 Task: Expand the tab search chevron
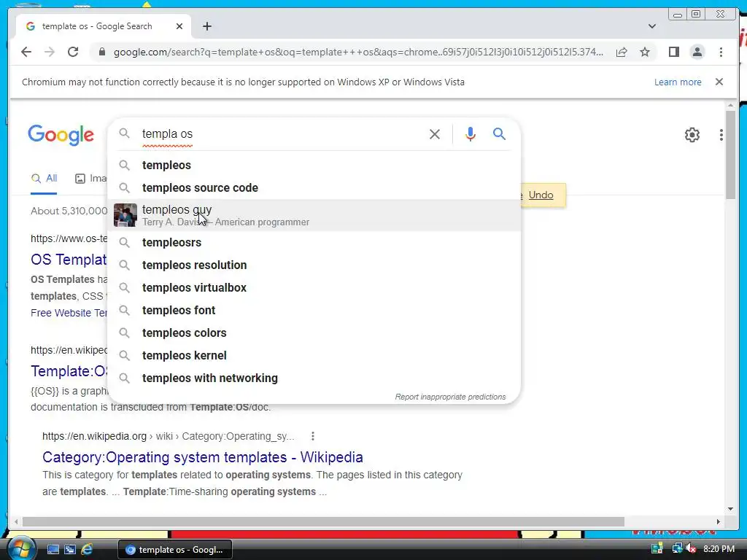coord(651,26)
